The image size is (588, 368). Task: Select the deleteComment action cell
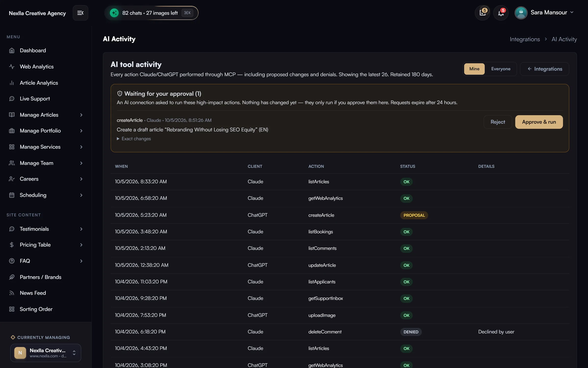[325, 332]
